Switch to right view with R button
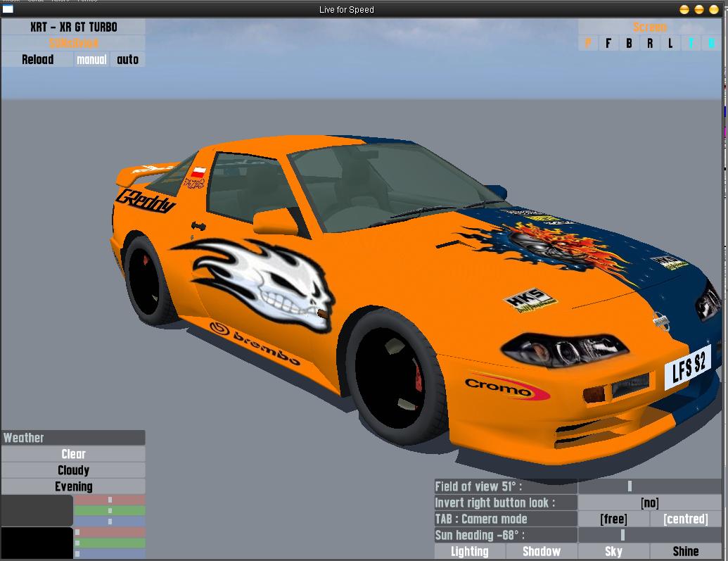 649,43
